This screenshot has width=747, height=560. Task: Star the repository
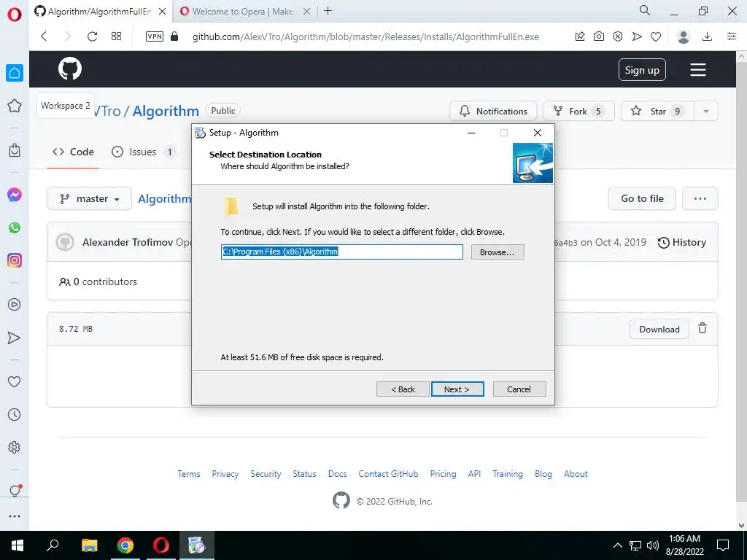pos(658,111)
